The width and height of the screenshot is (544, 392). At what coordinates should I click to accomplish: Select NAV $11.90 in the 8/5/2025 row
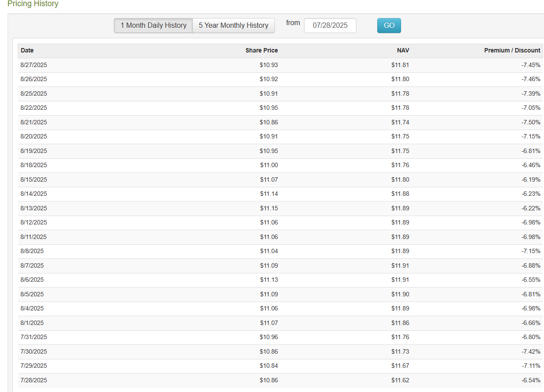(x=400, y=294)
